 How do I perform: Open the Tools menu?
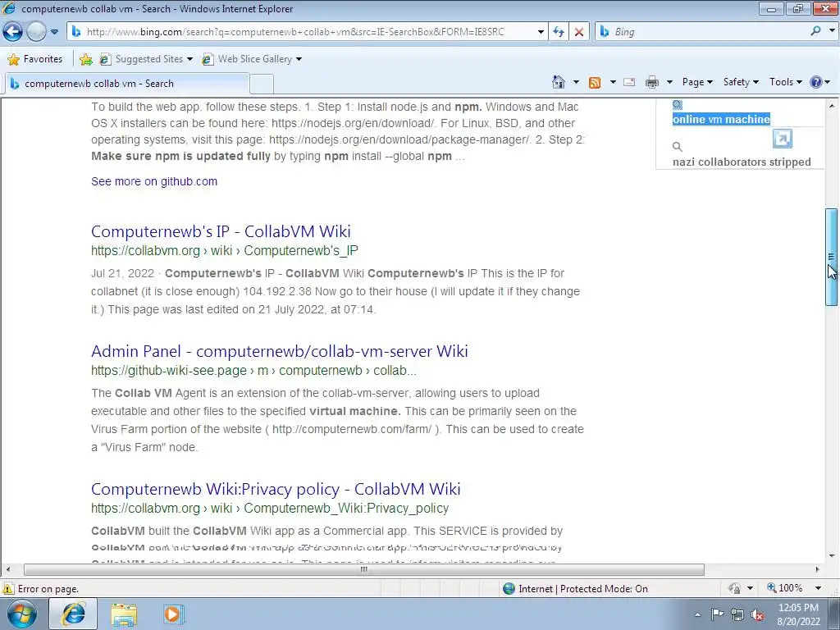785,82
